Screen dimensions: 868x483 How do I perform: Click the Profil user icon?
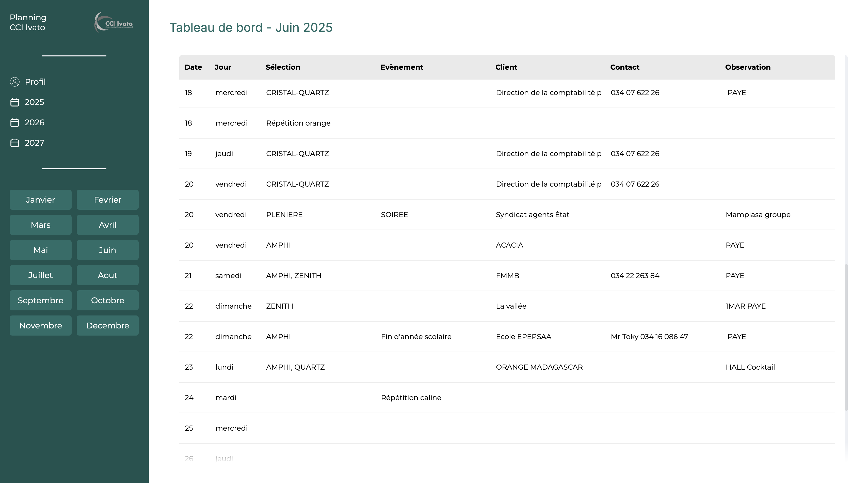15,82
